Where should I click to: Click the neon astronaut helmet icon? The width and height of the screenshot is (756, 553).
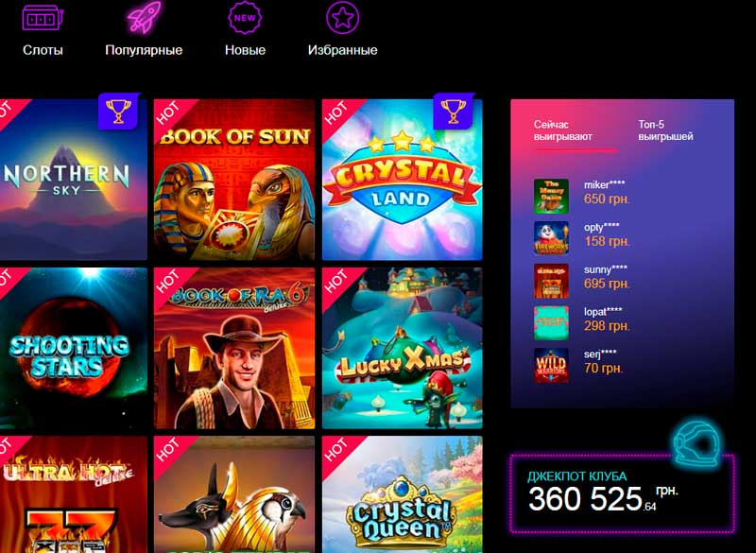[x=696, y=444]
